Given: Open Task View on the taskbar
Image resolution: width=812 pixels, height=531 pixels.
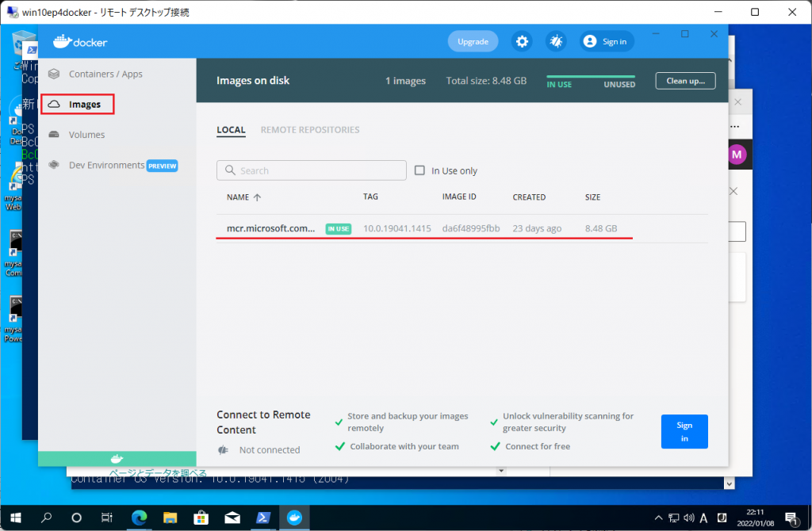Looking at the screenshot, I should [x=107, y=518].
